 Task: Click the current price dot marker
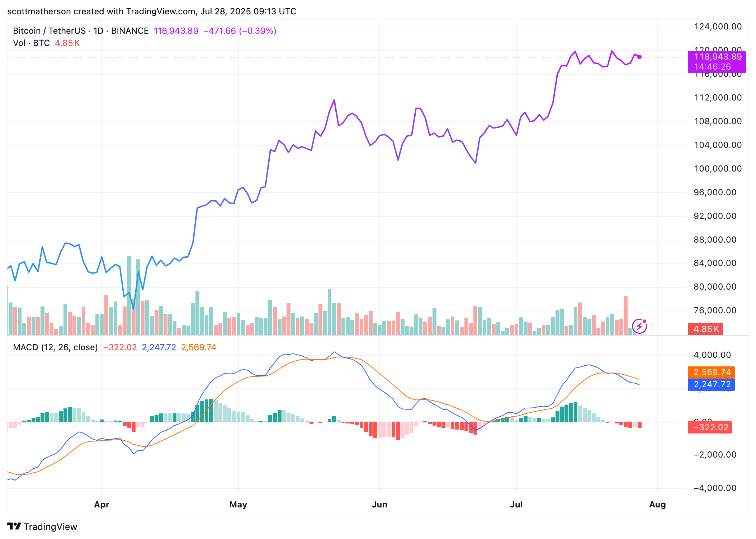[639, 57]
